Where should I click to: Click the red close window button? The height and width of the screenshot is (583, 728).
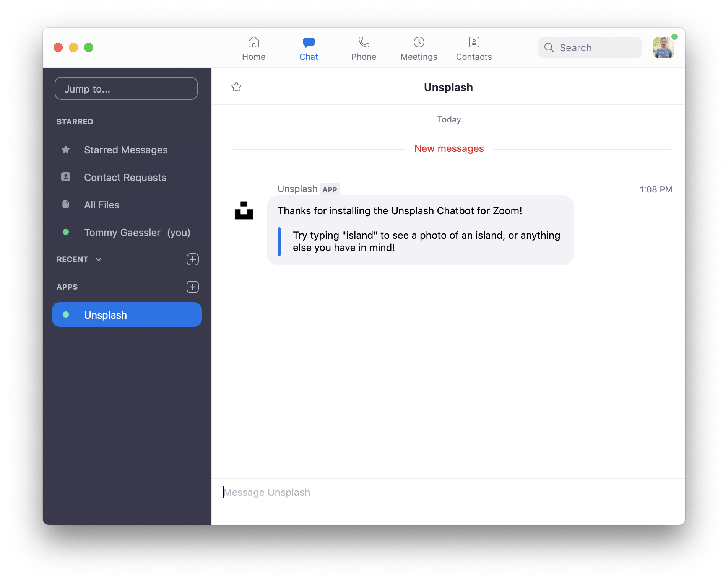[58, 47]
